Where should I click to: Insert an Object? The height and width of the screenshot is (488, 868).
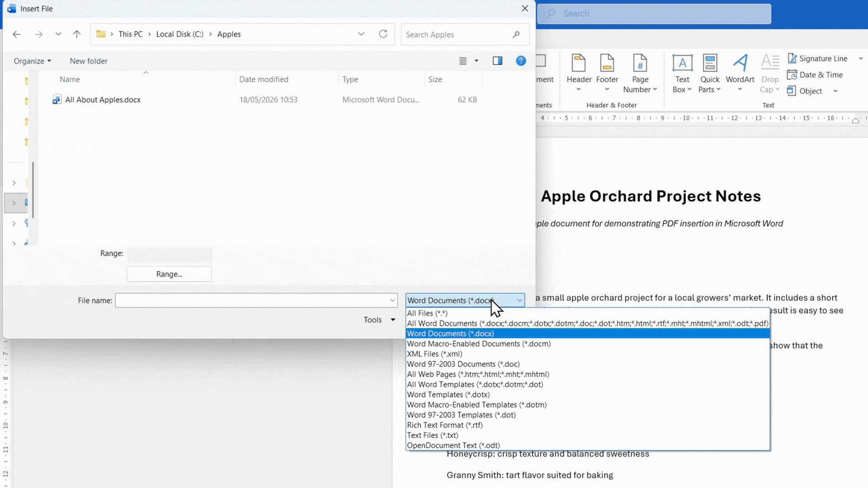(x=805, y=91)
